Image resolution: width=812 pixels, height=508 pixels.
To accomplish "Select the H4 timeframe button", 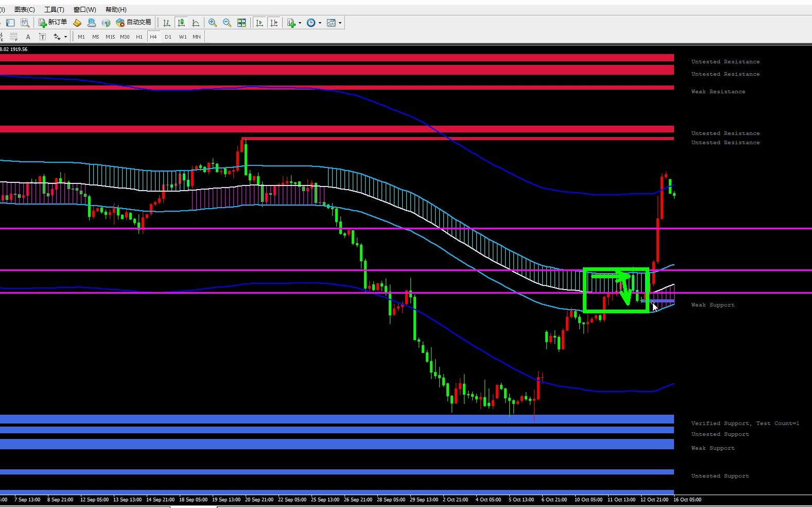I will click(153, 37).
